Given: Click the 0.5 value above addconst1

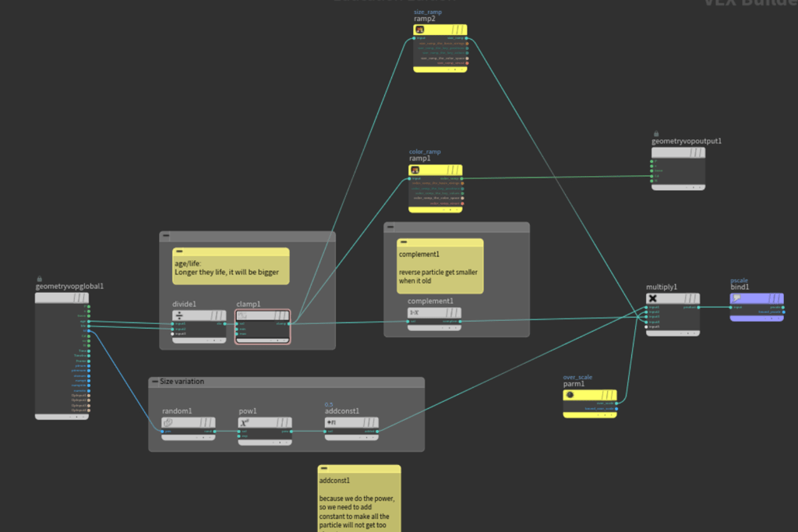Looking at the screenshot, I should click(x=329, y=405).
